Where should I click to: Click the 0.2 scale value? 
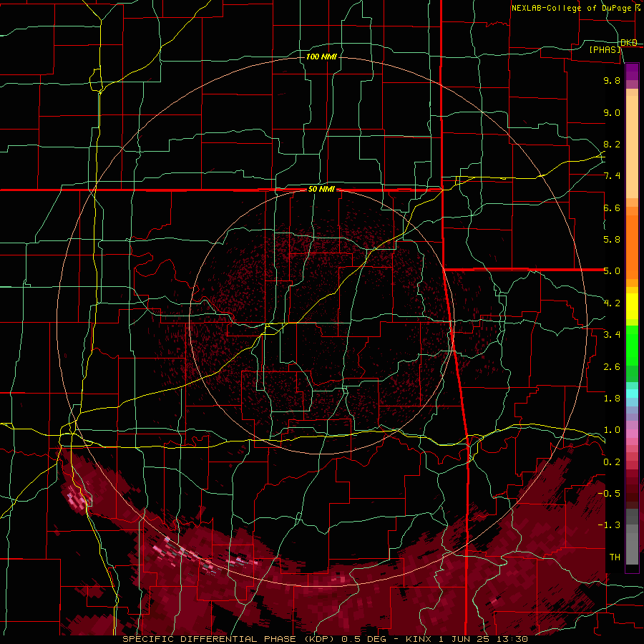point(612,462)
